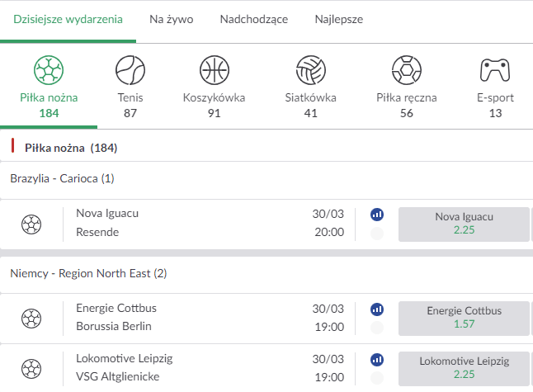533x392 pixels.
Task: Switch to the Na żywo tab
Action: click(x=172, y=19)
